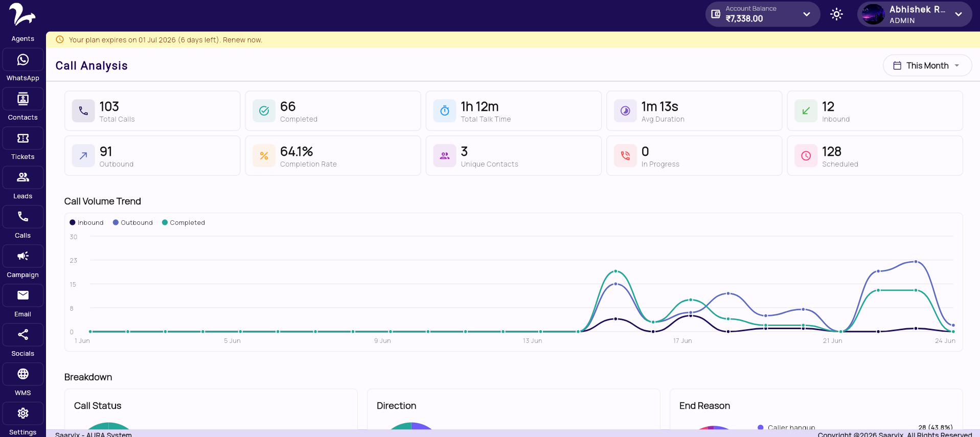Click the calendar icon in This Month
980x437 pixels.
click(x=897, y=65)
